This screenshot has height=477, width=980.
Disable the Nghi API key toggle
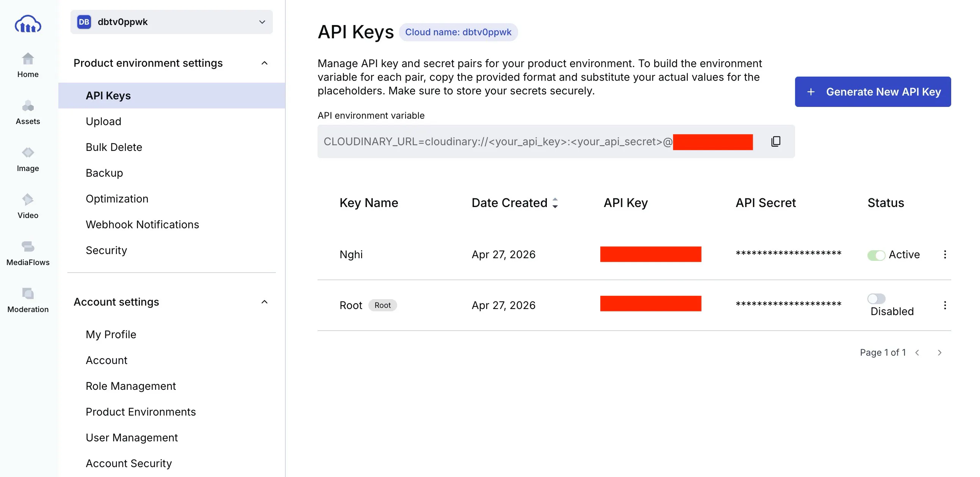(876, 255)
